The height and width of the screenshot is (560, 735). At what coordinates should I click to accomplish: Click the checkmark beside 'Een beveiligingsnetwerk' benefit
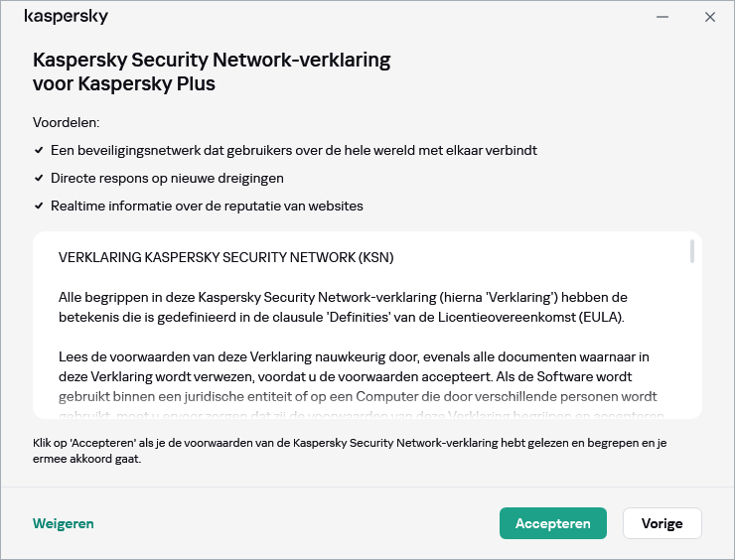39,151
